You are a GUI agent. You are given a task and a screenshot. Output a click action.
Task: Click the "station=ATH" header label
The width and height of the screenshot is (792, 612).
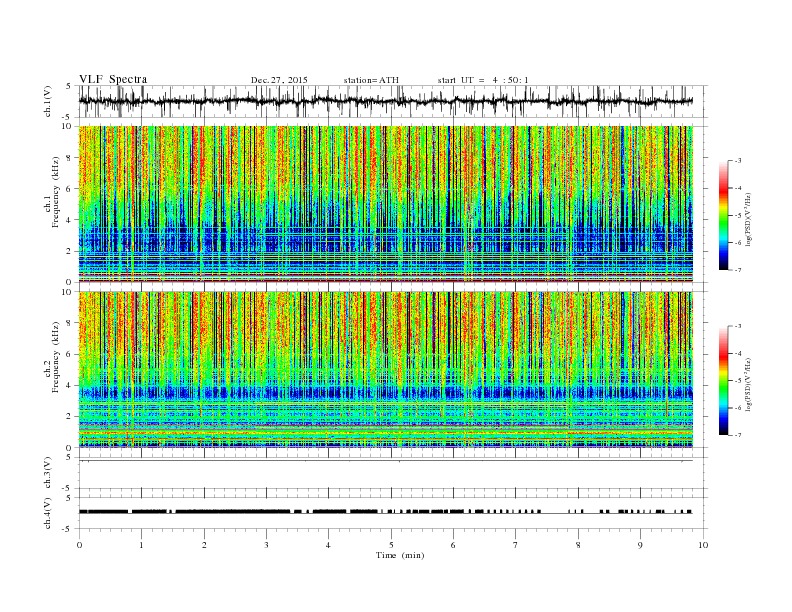pos(371,80)
